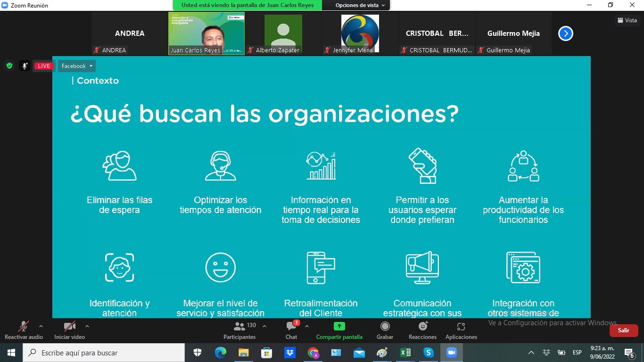Click the headset agent icon on slide
The width and height of the screenshot is (644, 362).
click(x=221, y=165)
